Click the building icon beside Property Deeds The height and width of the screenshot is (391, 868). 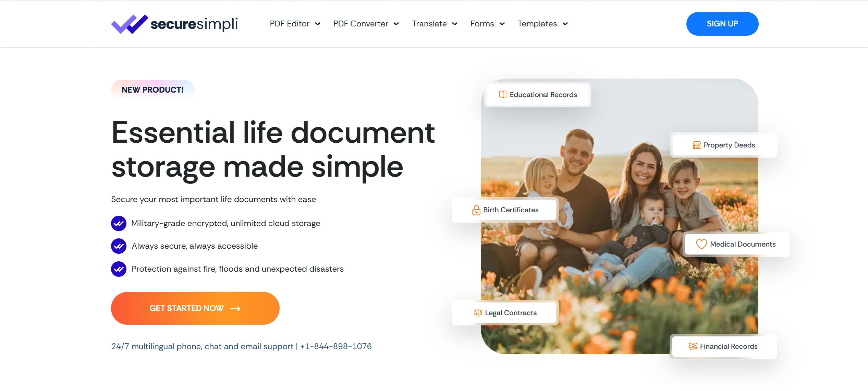[696, 145]
